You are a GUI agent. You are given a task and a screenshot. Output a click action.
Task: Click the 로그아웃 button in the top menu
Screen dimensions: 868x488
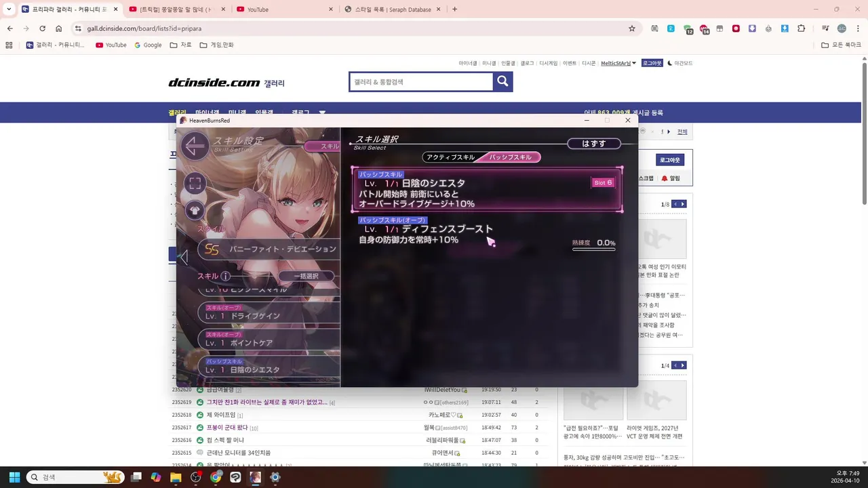(x=652, y=63)
